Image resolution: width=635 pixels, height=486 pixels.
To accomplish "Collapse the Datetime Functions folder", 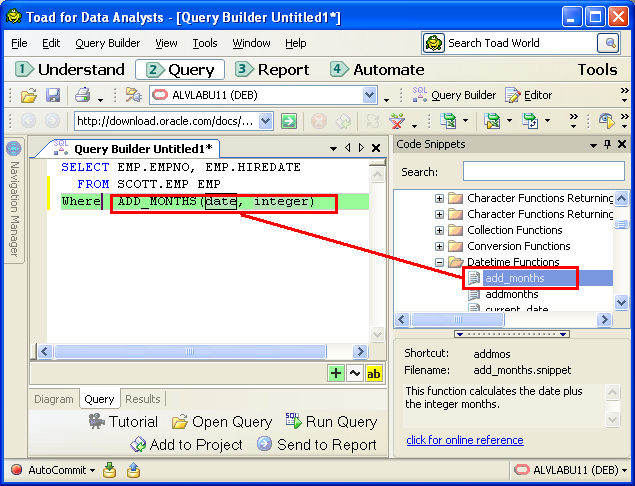I will [439, 262].
